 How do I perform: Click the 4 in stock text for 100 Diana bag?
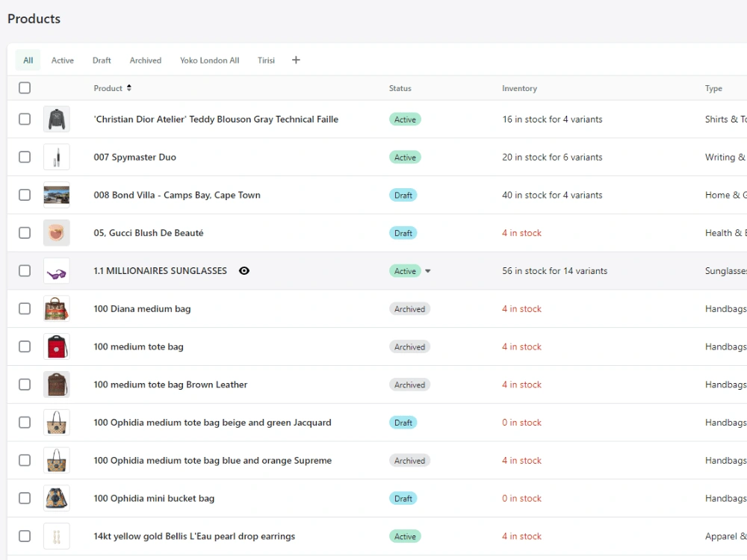tap(521, 308)
